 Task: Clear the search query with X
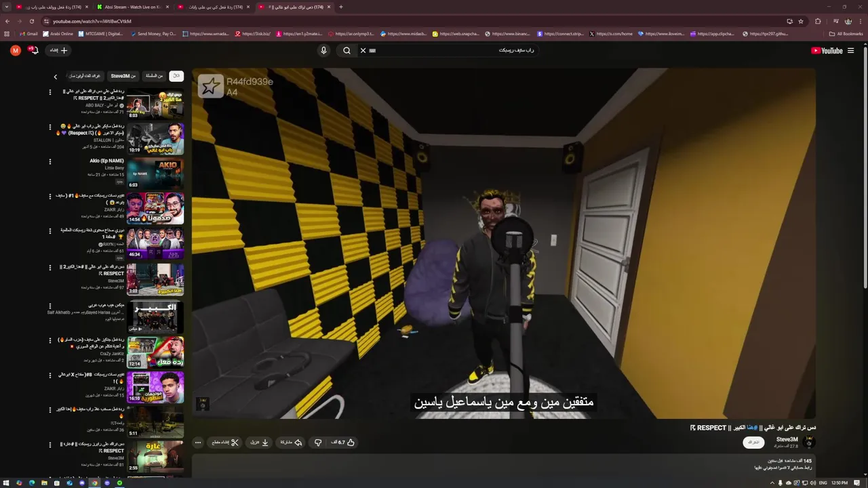pos(363,50)
